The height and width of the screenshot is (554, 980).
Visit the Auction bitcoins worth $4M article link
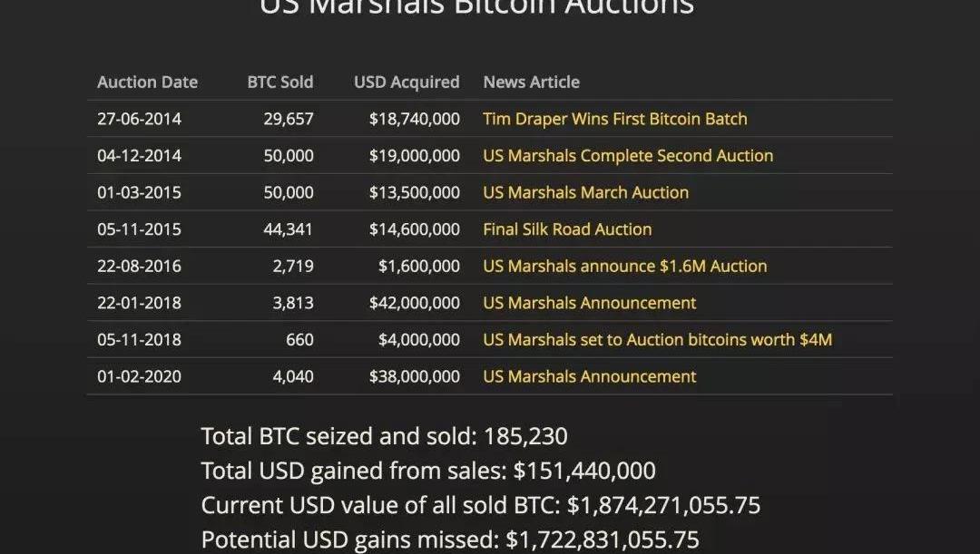657,340
